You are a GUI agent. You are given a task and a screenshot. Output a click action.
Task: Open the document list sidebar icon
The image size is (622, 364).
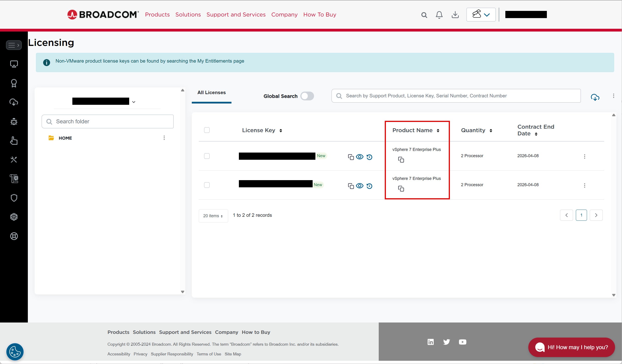[14, 179]
